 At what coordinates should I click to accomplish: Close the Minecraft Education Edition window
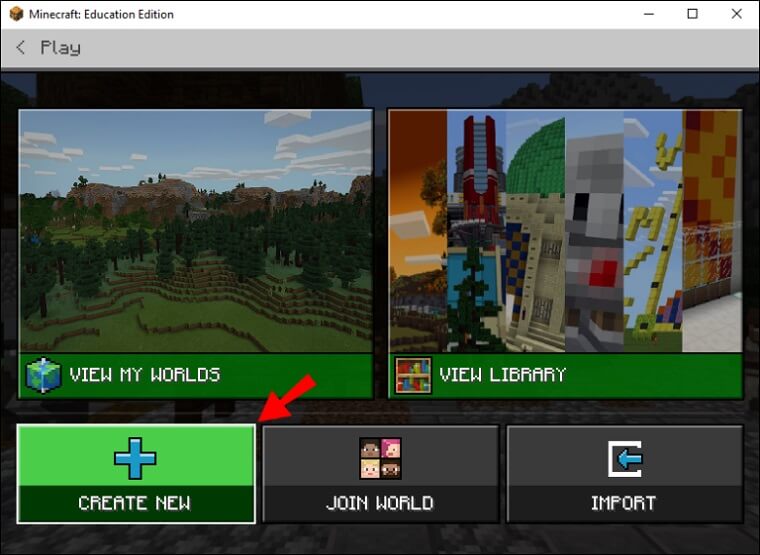click(x=737, y=14)
